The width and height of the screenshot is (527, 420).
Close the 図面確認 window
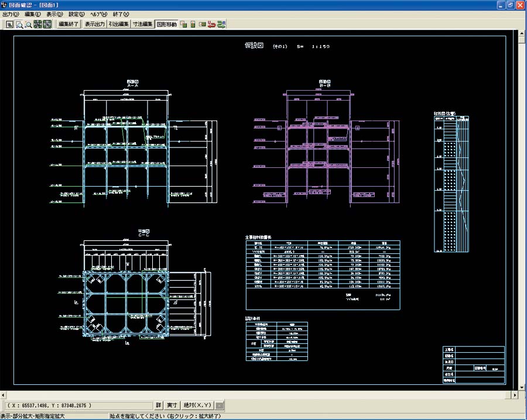[521, 5]
